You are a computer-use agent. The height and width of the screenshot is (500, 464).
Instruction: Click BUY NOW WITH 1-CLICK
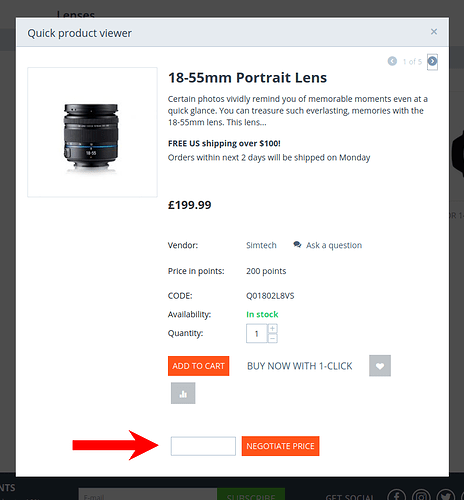[299, 366]
